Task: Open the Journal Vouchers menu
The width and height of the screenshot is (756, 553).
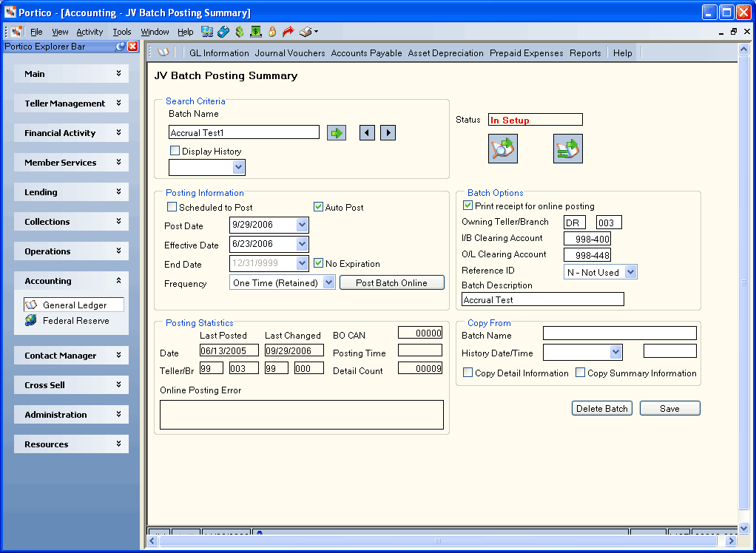Action: tap(290, 53)
